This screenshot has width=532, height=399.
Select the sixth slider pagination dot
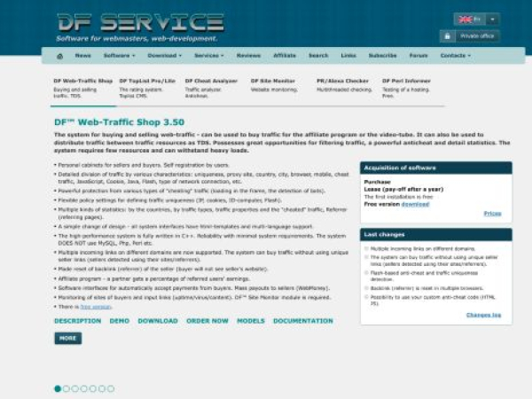[x=102, y=389]
